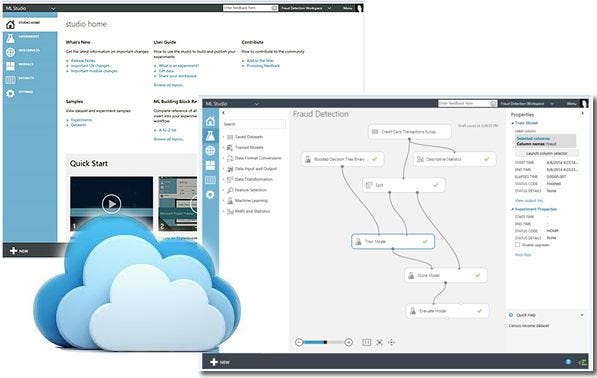Click user avatar in Fraud Detection window header
Screen dimensions: 597x378
tap(584, 103)
